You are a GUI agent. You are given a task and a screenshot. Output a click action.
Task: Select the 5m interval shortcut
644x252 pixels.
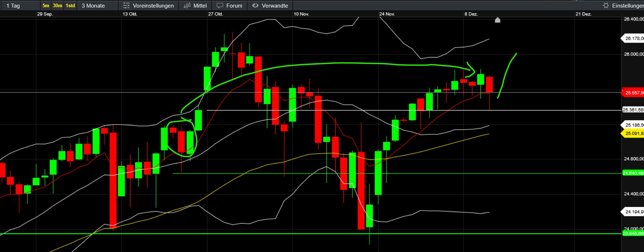[x=46, y=6]
